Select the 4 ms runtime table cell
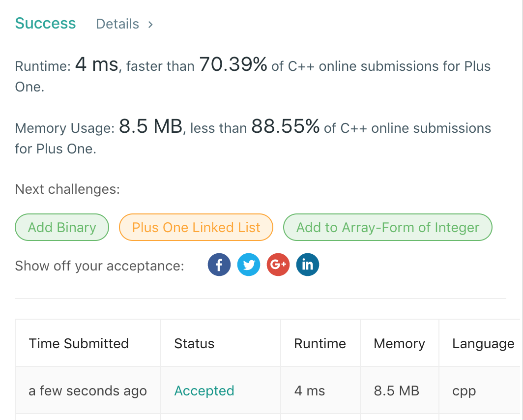The width and height of the screenshot is (523, 420). 310,391
